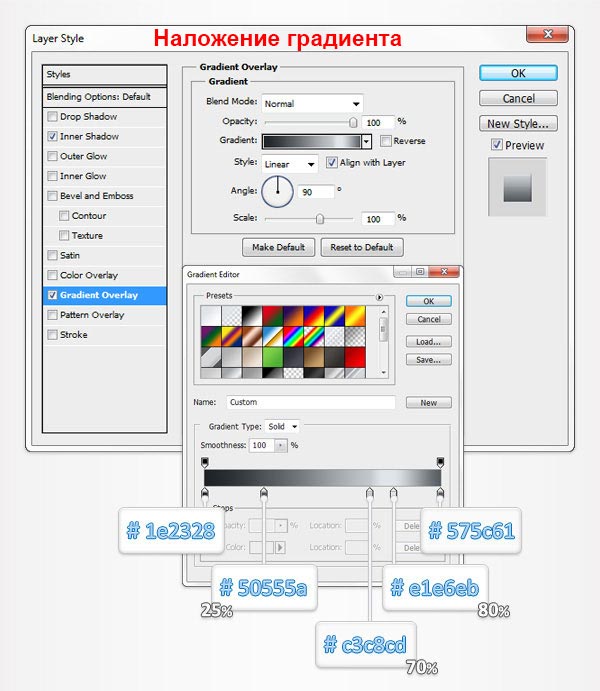Select the brown tan gradient preset
Viewport: 600px width, 691px height.
[x=314, y=357]
